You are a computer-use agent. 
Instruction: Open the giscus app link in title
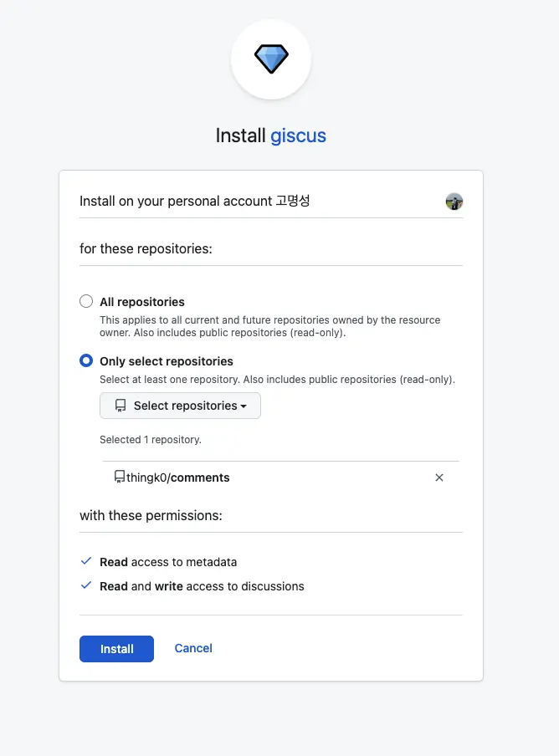point(298,135)
